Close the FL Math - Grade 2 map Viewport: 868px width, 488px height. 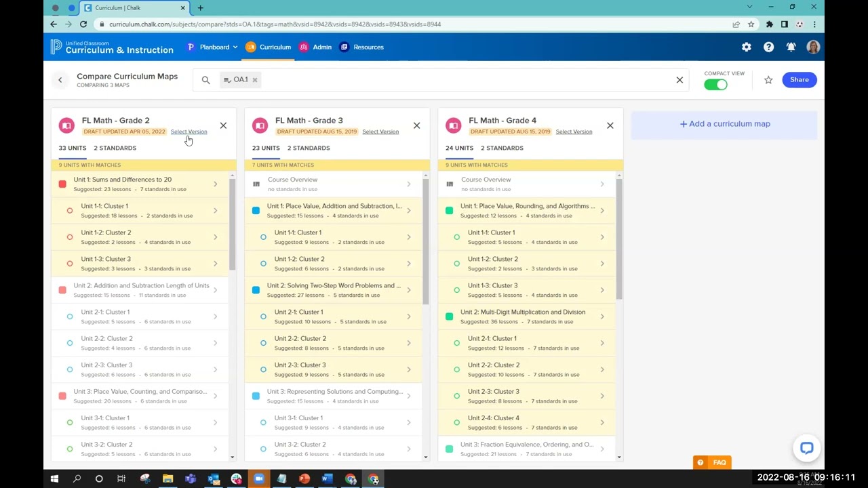click(223, 125)
